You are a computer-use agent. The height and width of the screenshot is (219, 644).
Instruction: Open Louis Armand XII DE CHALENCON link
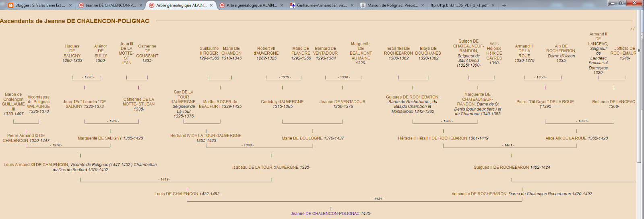80,167
